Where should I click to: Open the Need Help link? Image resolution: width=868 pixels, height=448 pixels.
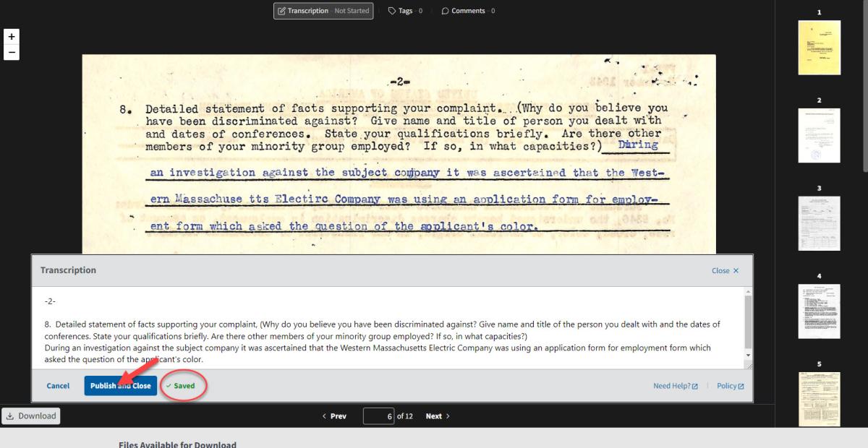(x=675, y=386)
